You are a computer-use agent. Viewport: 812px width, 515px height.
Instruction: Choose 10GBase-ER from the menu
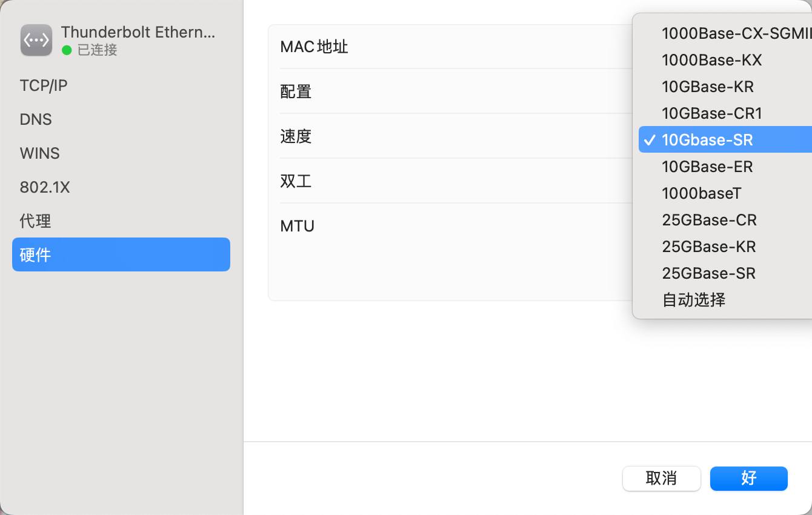(x=707, y=167)
